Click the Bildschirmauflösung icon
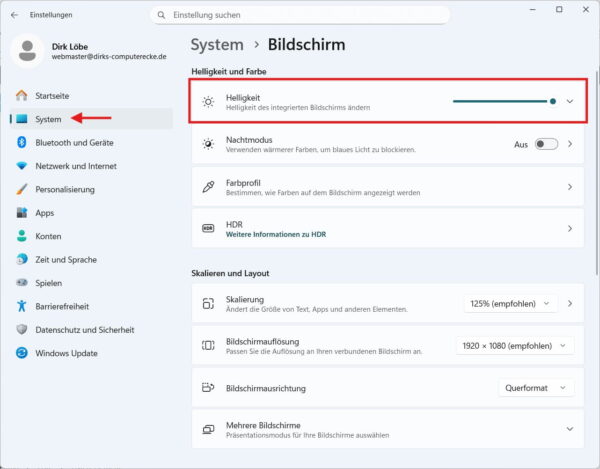 [208, 345]
